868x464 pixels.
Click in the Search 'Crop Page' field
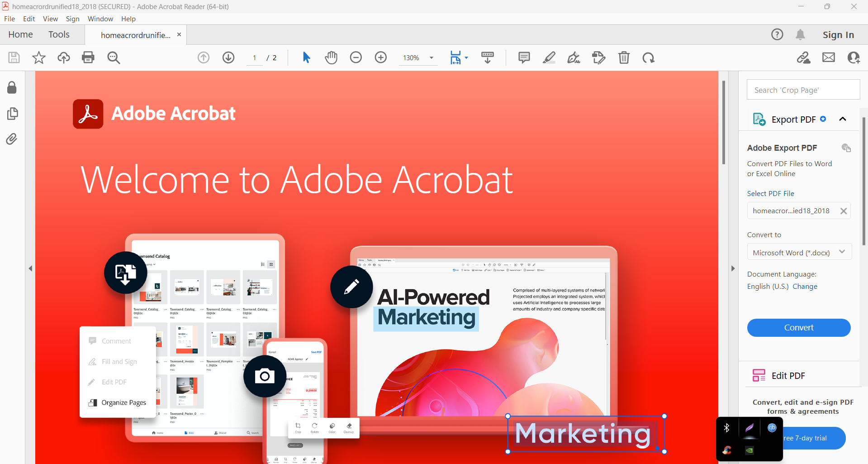pyautogui.click(x=803, y=90)
